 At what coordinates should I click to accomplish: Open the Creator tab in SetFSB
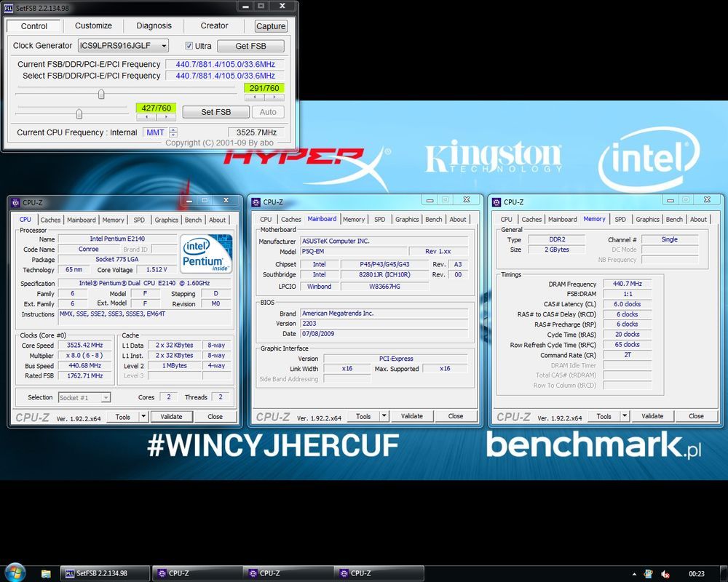(x=214, y=26)
